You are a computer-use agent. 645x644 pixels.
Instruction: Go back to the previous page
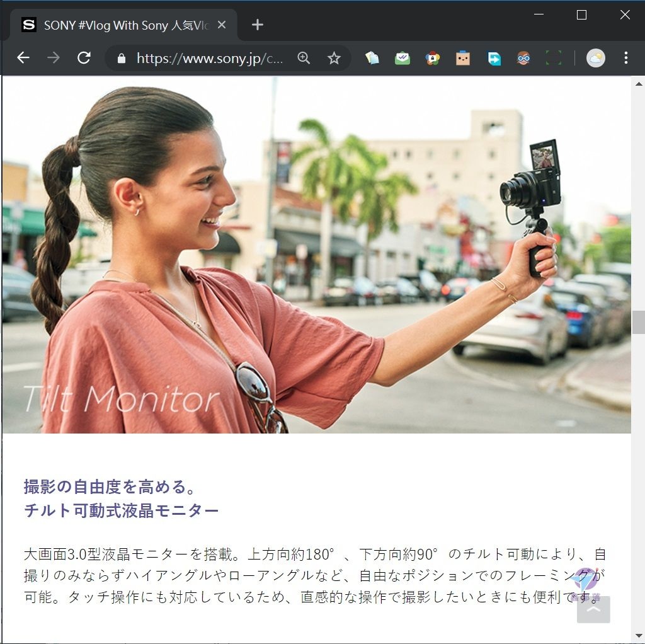(x=23, y=58)
